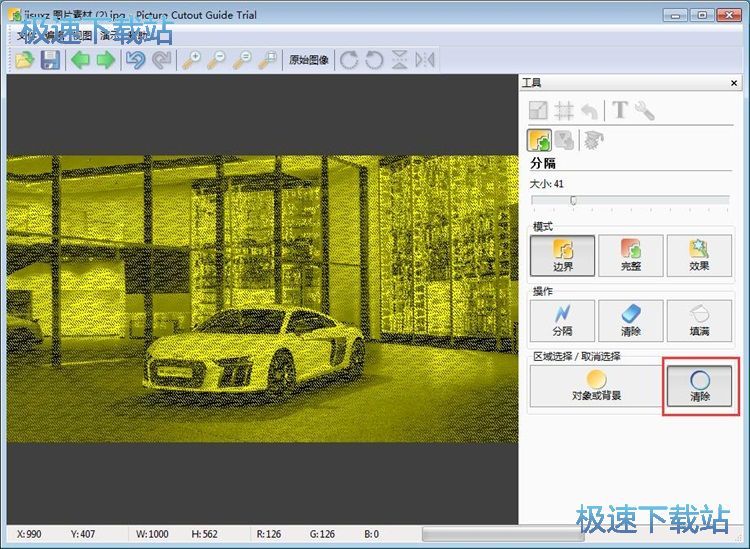Close the 工具 panel with its X
Image resolution: width=750 pixels, height=549 pixels.
pos(736,82)
